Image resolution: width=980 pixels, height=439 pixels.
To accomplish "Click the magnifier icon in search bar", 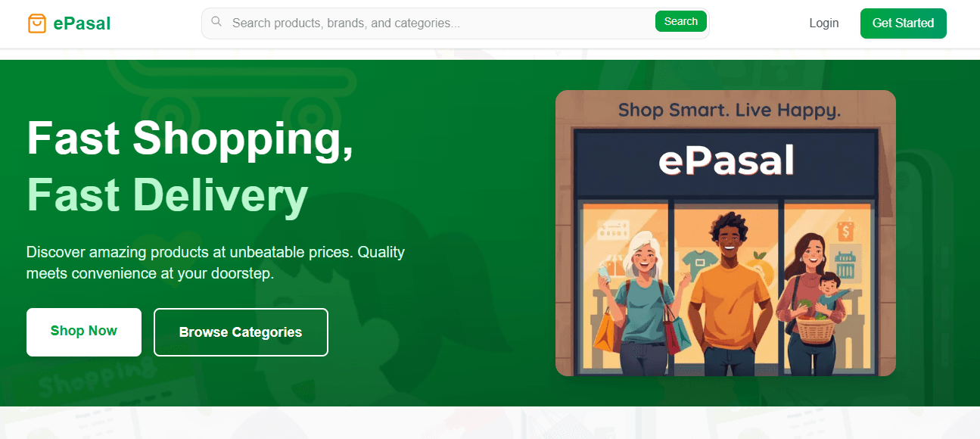I will point(216,22).
